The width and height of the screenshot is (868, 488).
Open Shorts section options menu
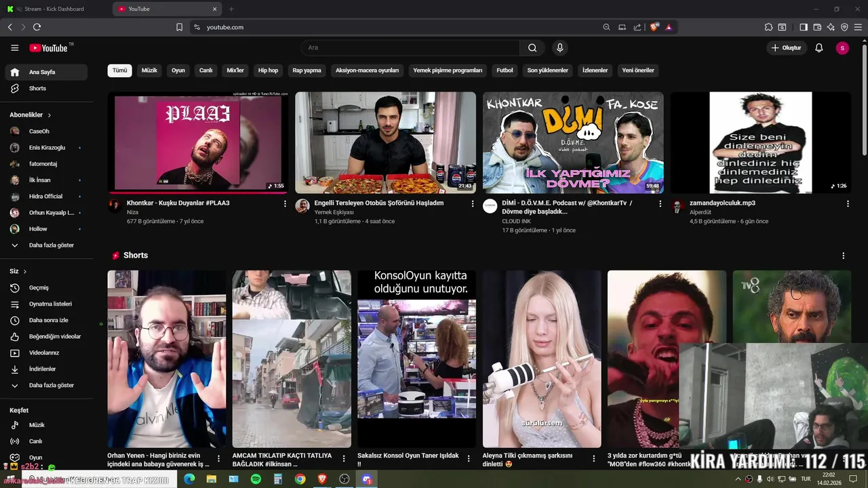coord(844,256)
